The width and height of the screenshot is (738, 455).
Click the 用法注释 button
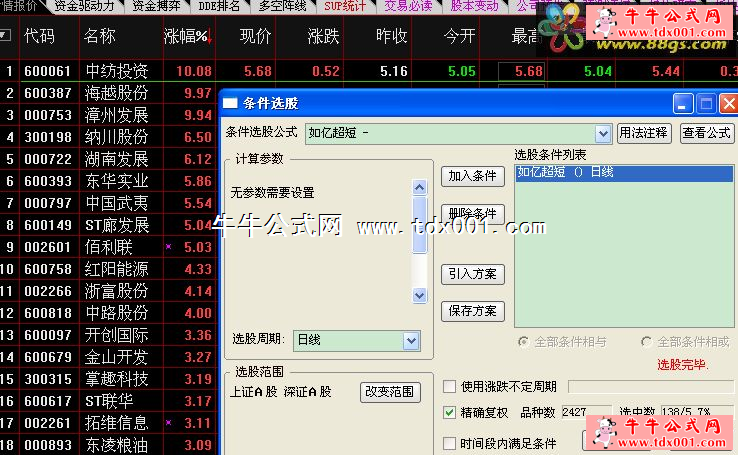point(643,133)
